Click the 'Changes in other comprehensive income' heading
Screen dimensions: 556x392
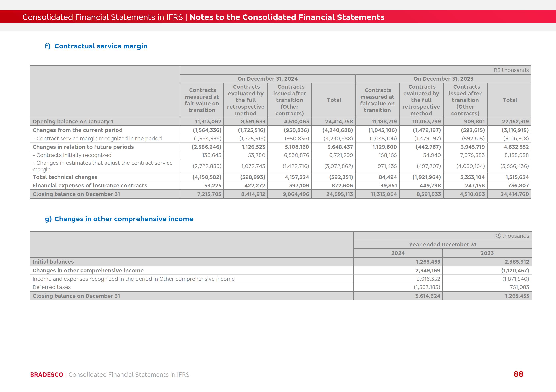point(123,219)
